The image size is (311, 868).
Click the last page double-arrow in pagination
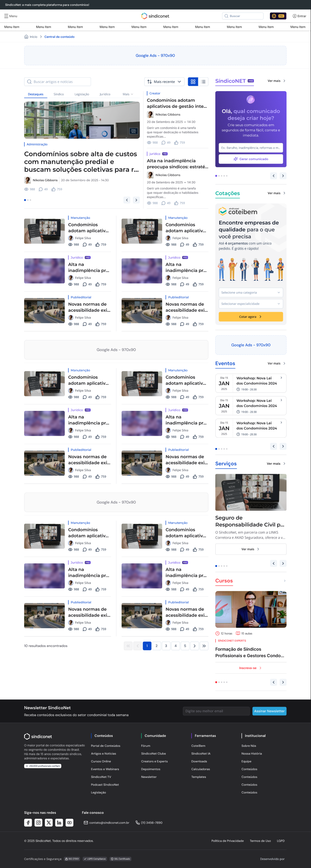(x=204, y=646)
